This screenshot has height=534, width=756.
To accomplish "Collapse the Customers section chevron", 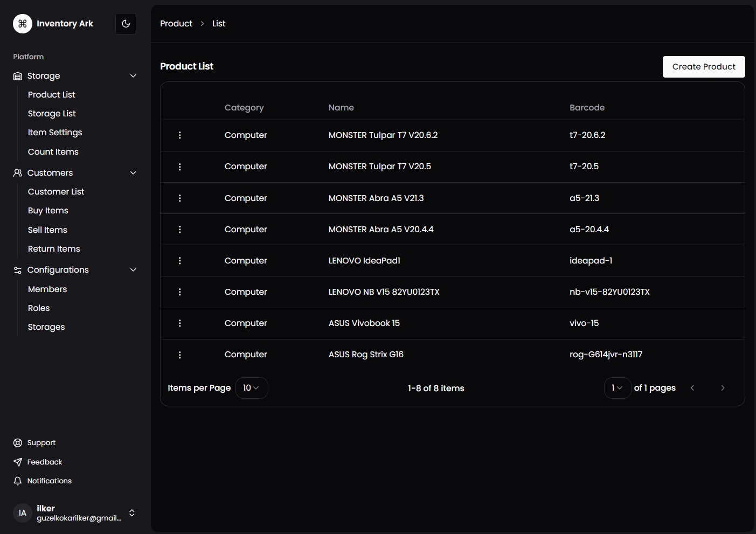I will point(133,173).
